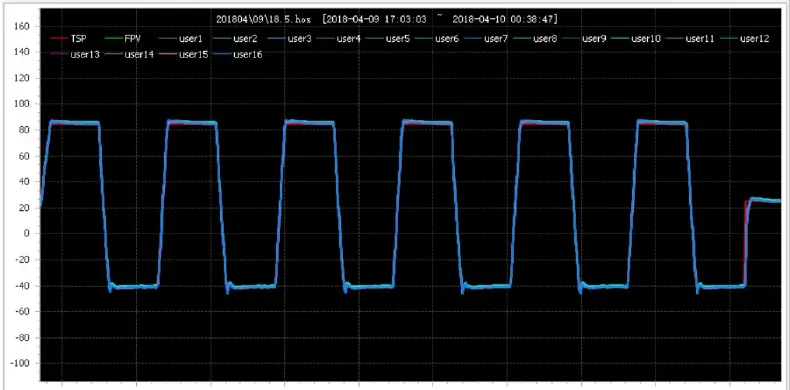
Task: Click the blue user16 line color swatch
Action: coord(222,54)
